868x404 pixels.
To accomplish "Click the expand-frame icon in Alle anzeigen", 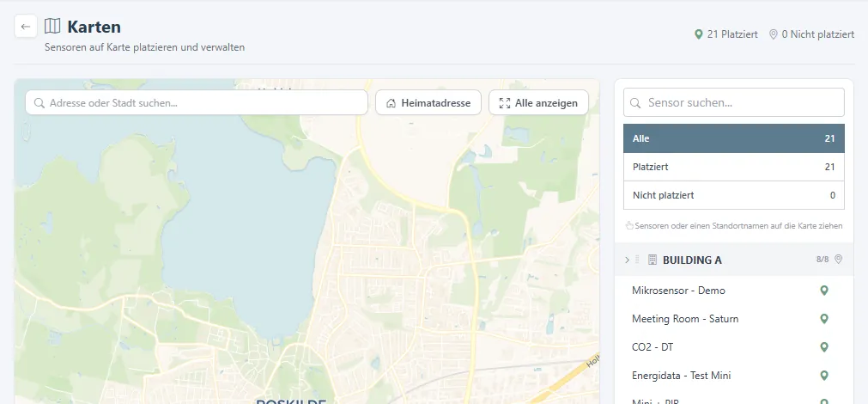I will 504,103.
